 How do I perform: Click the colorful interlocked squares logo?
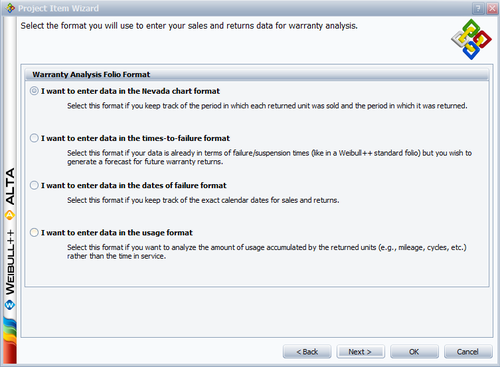click(471, 39)
